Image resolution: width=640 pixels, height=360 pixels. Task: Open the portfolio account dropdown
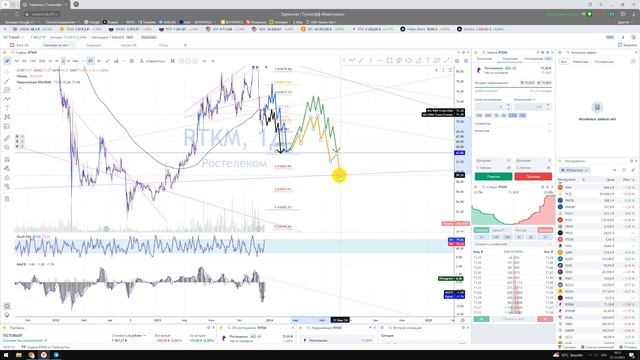pos(25,340)
